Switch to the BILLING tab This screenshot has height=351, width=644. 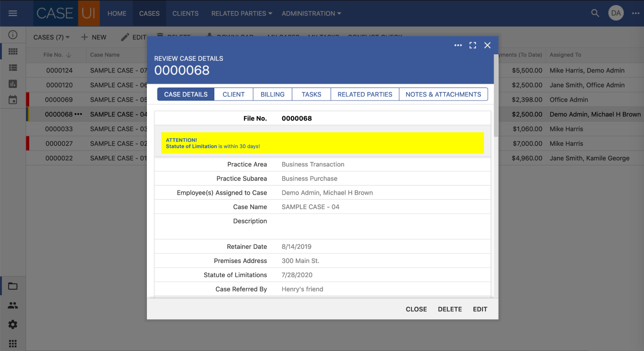point(272,94)
